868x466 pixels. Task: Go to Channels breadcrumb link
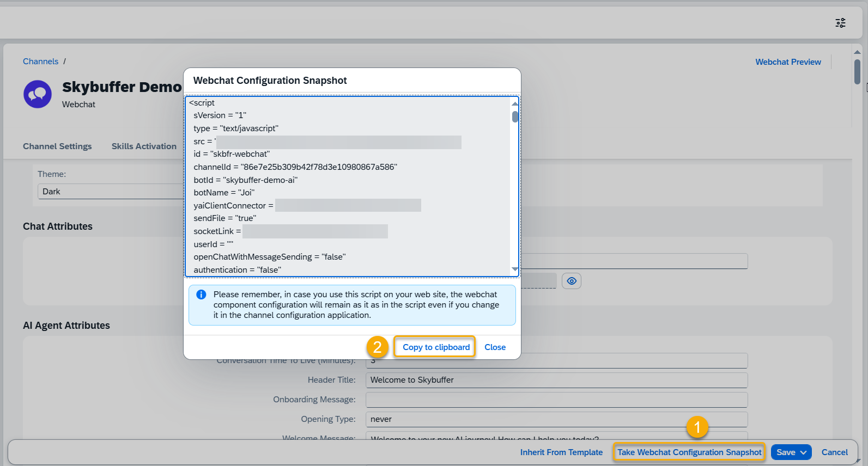(x=40, y=62)
